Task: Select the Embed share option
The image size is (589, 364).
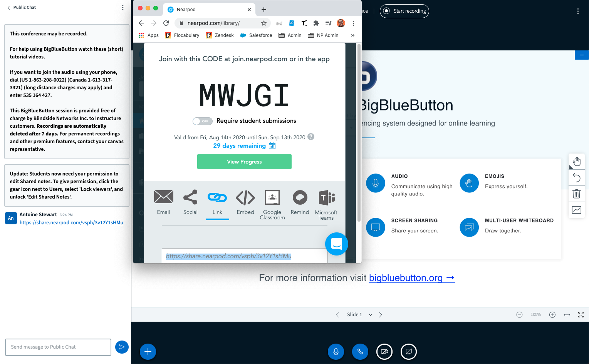Action: (x=245, y=202)
